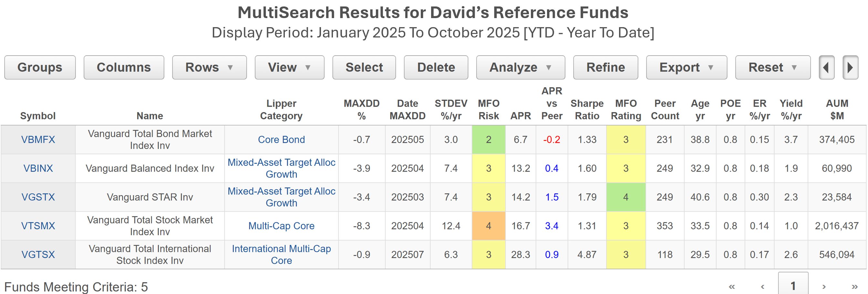Go to first page of results
This screenshot has width=868, height=294.
click(x=731, y=287)
